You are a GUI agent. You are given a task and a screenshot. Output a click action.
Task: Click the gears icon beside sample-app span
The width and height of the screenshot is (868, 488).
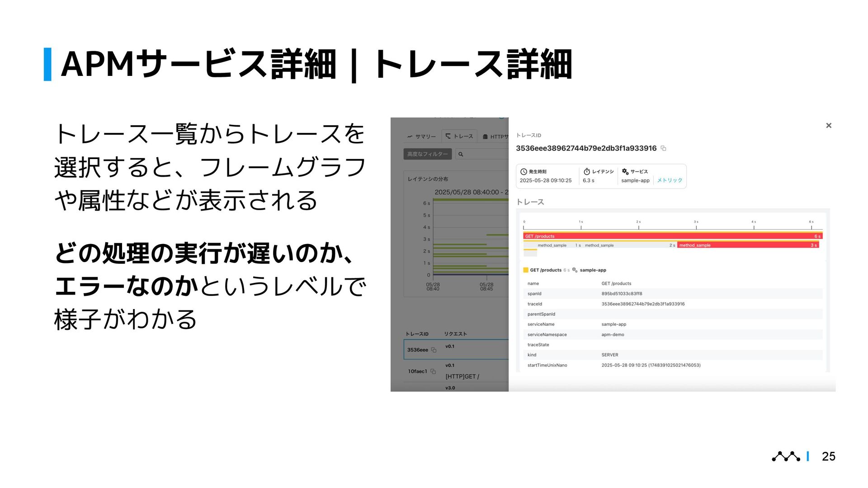pyautogui.click(x=575, y=270)
